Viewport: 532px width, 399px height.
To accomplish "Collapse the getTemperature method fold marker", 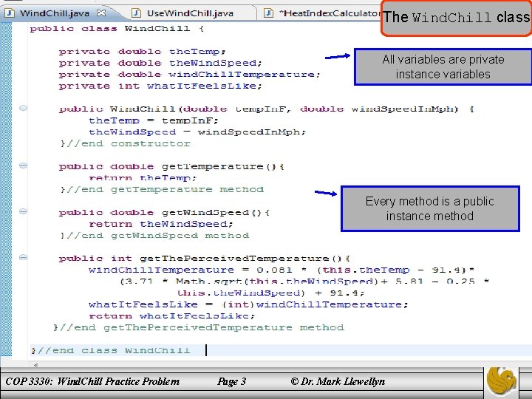I will tap(23, 166).
